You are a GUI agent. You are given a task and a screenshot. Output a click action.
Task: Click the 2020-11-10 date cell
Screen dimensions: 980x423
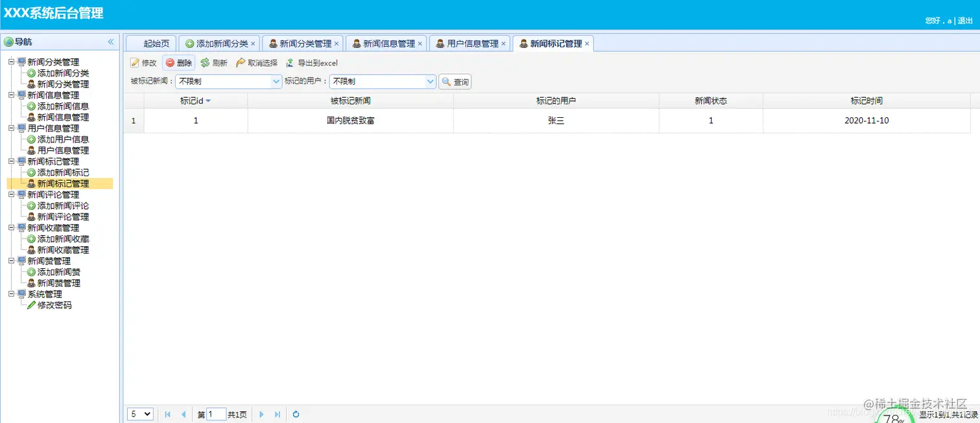click(x=867, y=120)
